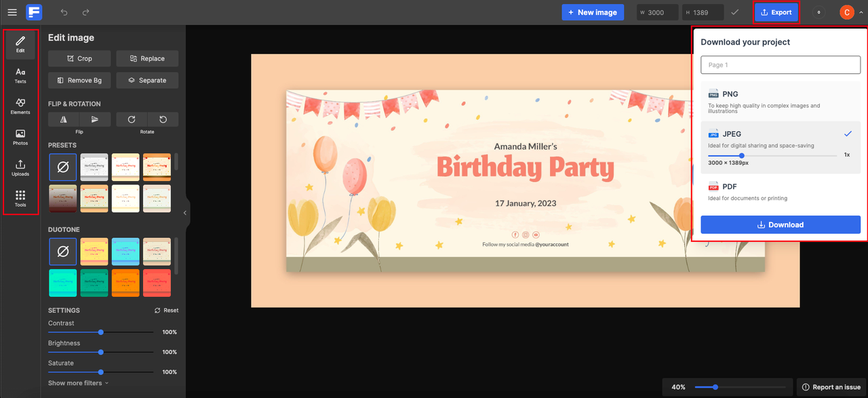This screenshot has width=868, height=398.
Task: Open the Photos sidebar tab
Action: click(20, 137)
